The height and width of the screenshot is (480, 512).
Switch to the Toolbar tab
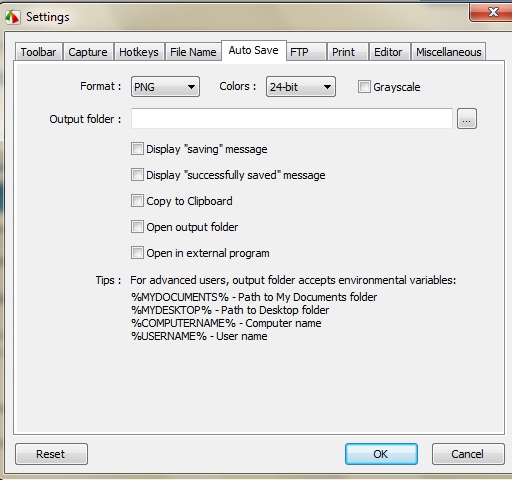pyautogui.click(x=38, y=52)
